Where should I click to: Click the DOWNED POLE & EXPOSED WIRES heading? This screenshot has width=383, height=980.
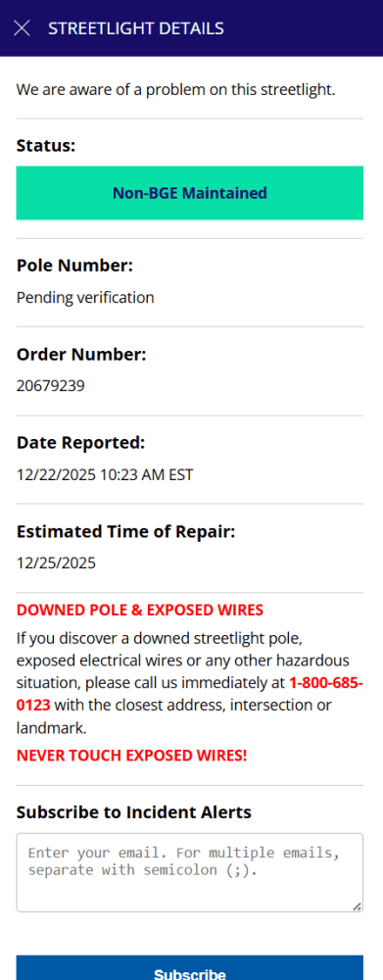140,610
